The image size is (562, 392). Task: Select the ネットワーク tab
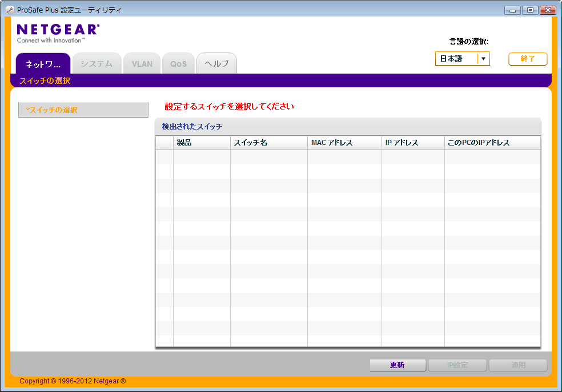coord(43,63)
